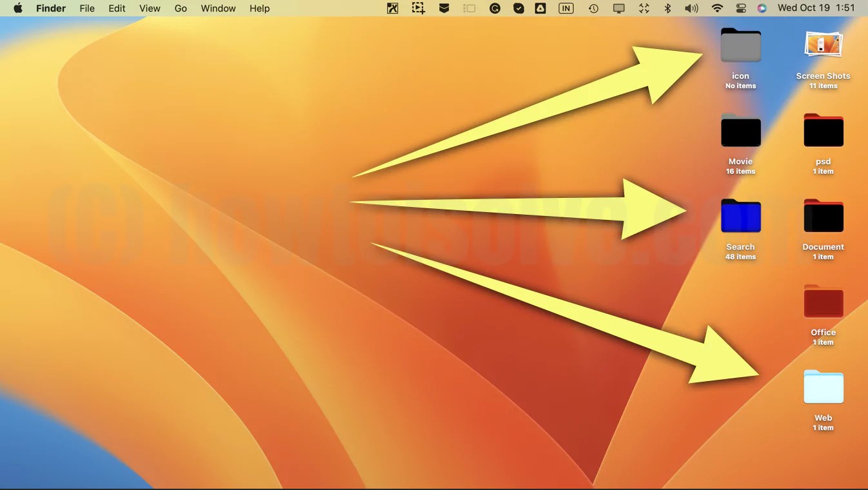Click the screenshot capture menu bar icon

pyautogui.click(x=418, y=8)
